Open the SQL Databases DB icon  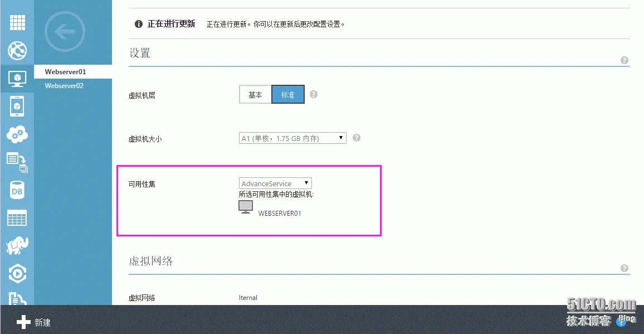(17, 190)
